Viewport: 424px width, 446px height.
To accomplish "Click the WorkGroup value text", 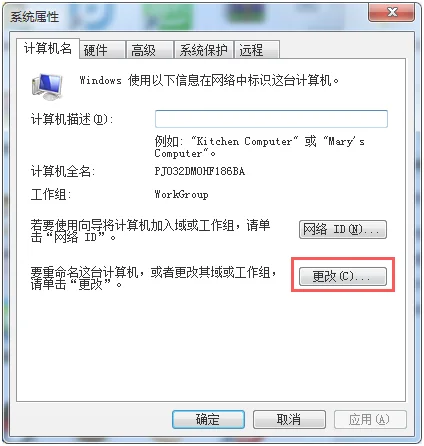I will pyautogui.click(x=181, y=194).
